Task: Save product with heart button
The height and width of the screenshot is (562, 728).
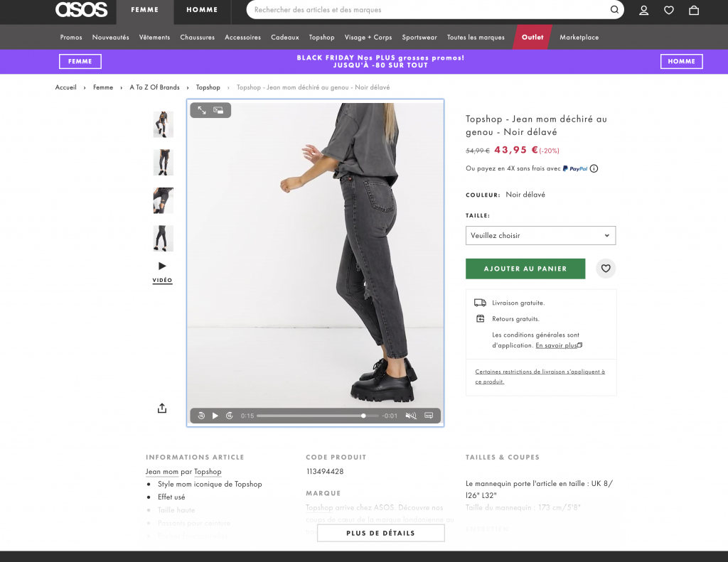Action: click(x=606, y=269)
